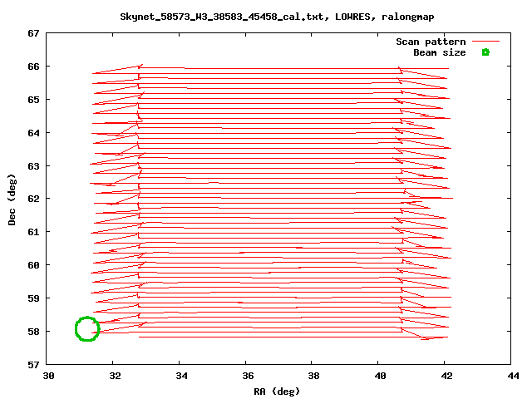Click the large green beam circle on plot
The image size is (532, 399).
tap(87, 329)
